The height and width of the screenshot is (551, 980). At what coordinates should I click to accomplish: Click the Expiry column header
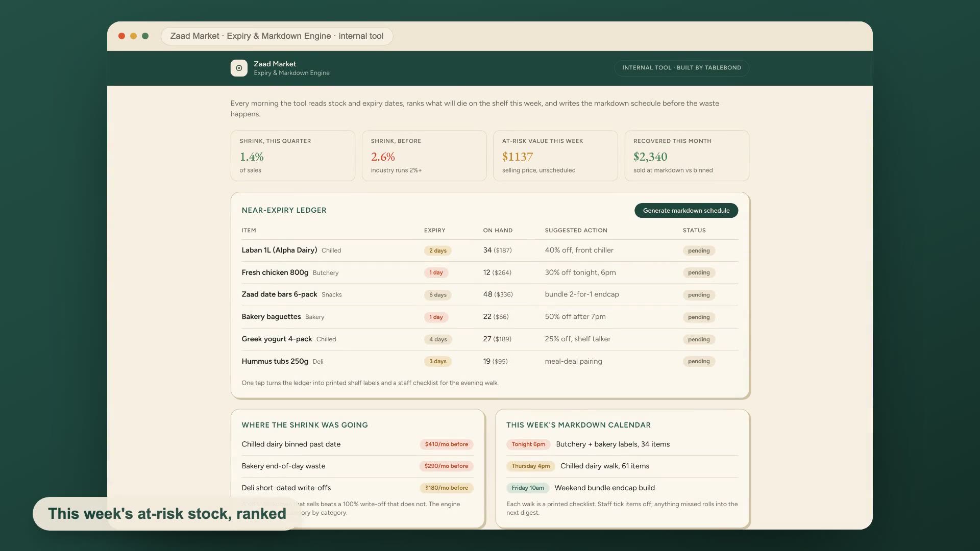point(434,231)
